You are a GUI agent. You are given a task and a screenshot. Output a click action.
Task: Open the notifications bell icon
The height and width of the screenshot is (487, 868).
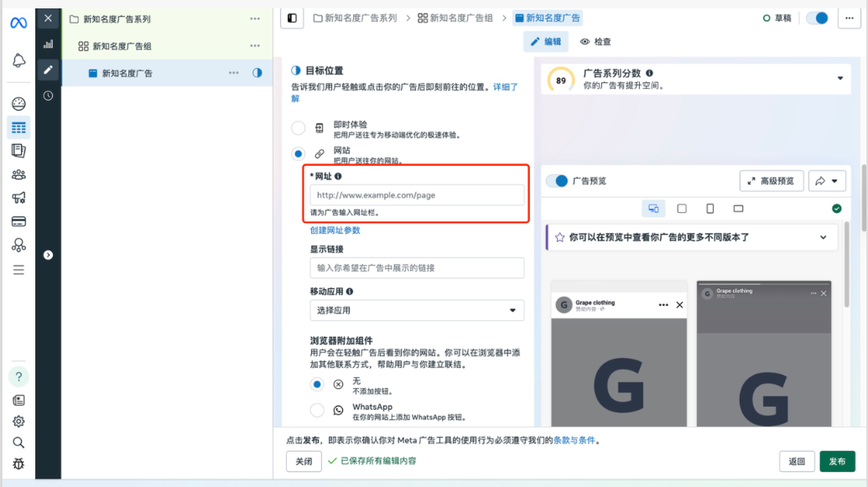pos(18,60)
